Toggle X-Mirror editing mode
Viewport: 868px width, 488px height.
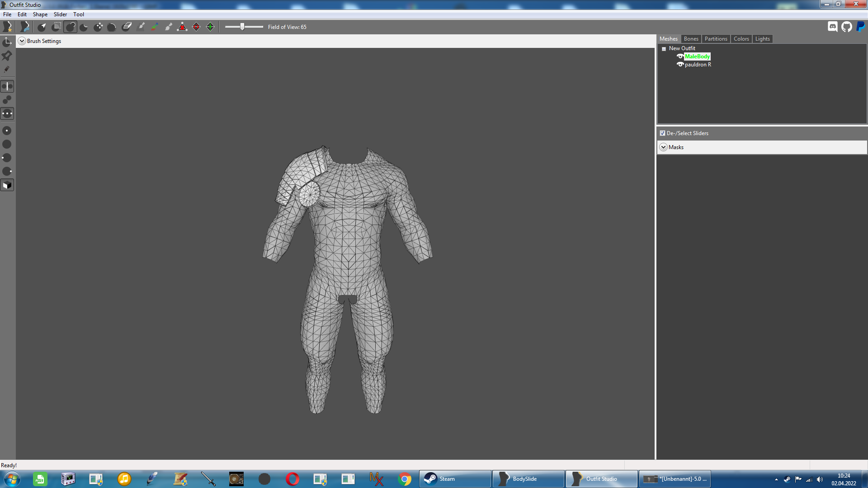point(7,86)
